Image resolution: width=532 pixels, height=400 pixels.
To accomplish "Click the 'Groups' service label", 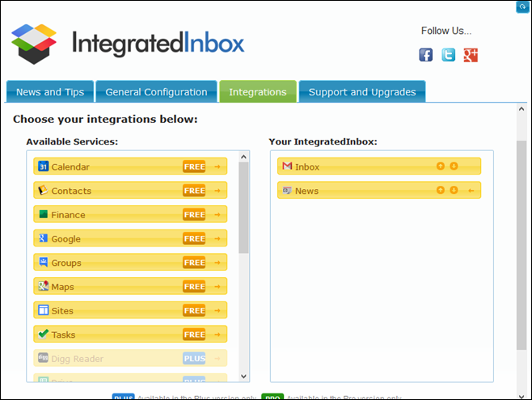I will click(66, 263).
